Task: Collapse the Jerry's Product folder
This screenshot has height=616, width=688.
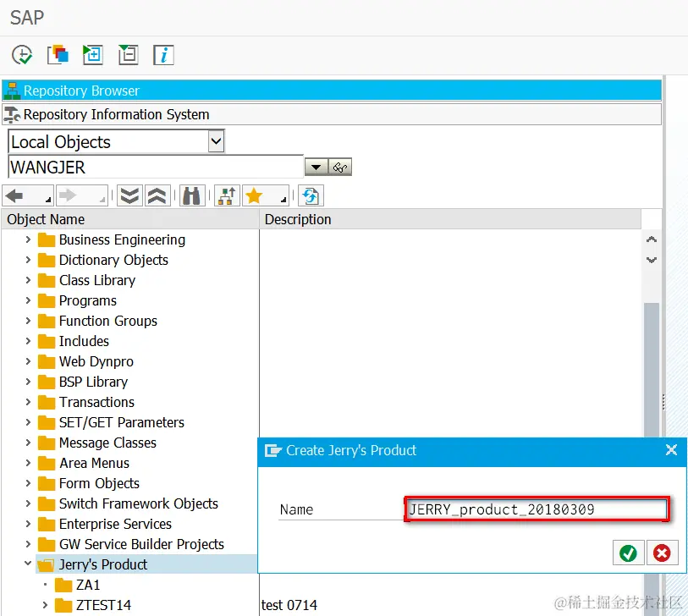Action: [x=28, y=564]
